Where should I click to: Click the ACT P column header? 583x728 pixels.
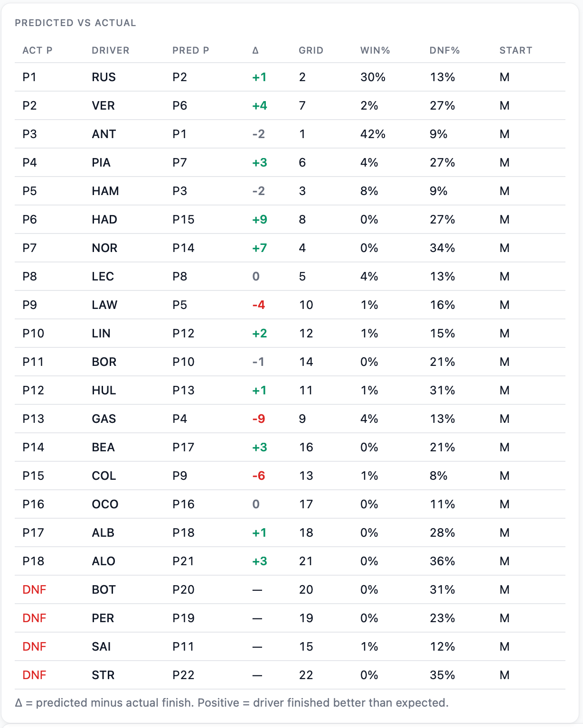click(x=38, y=50)
